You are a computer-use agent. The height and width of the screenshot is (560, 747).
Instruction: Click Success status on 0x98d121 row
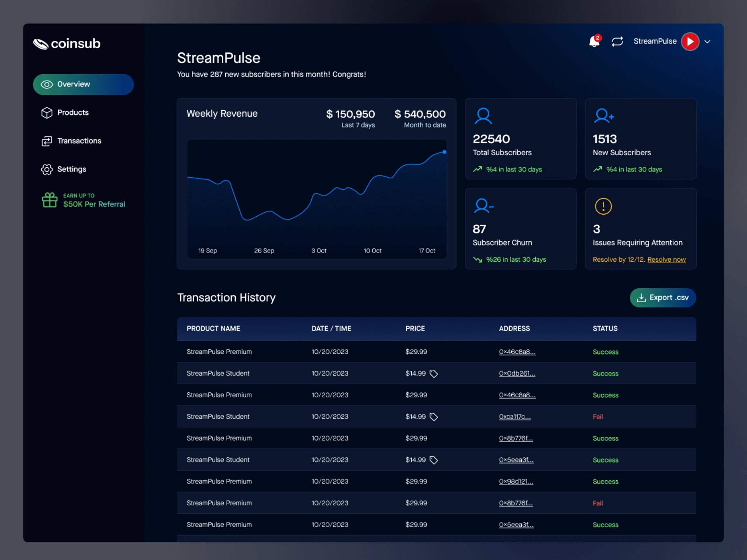pyautogui.click(x=605, y=481)
